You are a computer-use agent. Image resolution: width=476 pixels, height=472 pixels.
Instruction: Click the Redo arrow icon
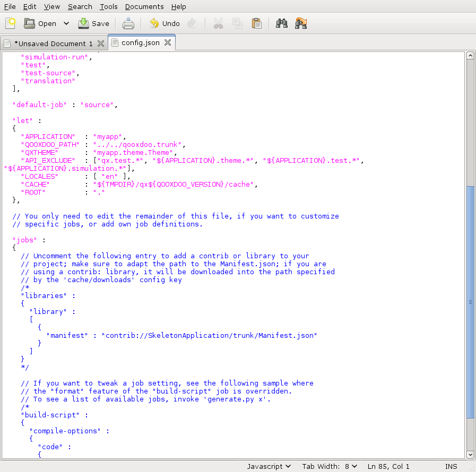[193, 23]
